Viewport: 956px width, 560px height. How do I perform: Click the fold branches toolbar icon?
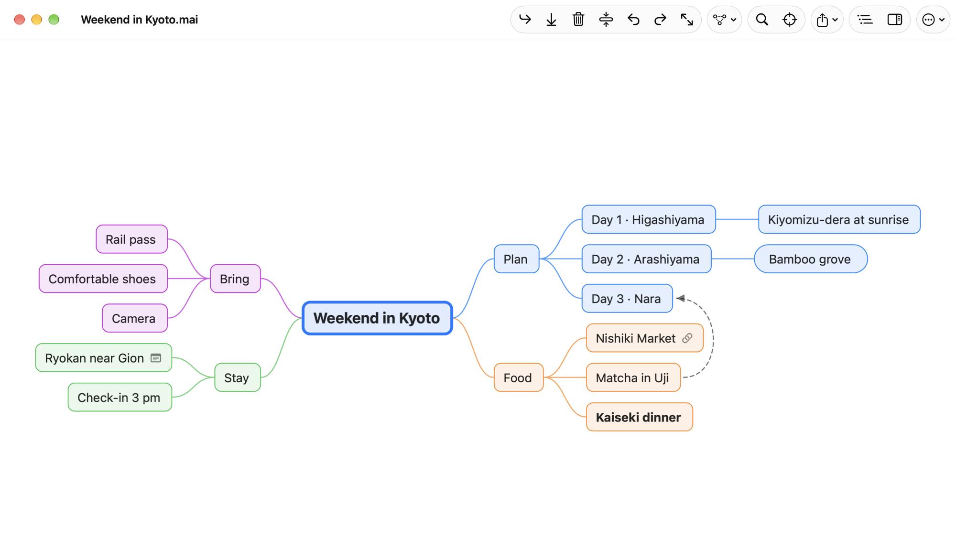click(606, 20)
